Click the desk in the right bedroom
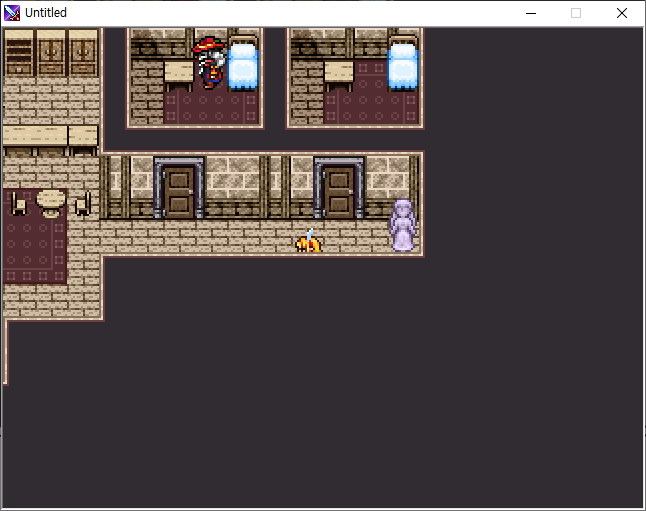 339,76
